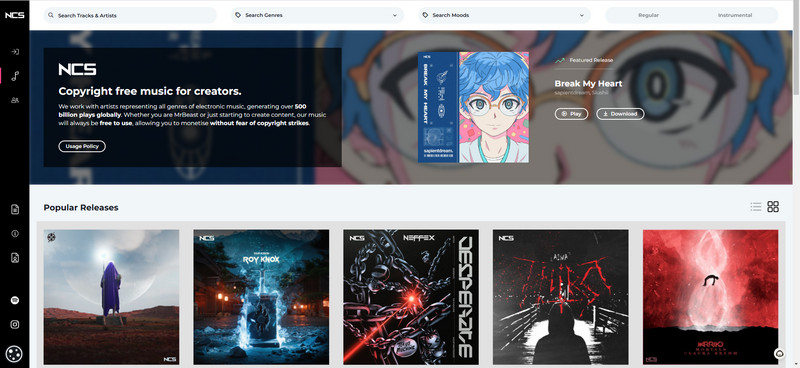Select the music note icon in sidebar
This screenshot has height=368, width=800.
tap(15, 76)
